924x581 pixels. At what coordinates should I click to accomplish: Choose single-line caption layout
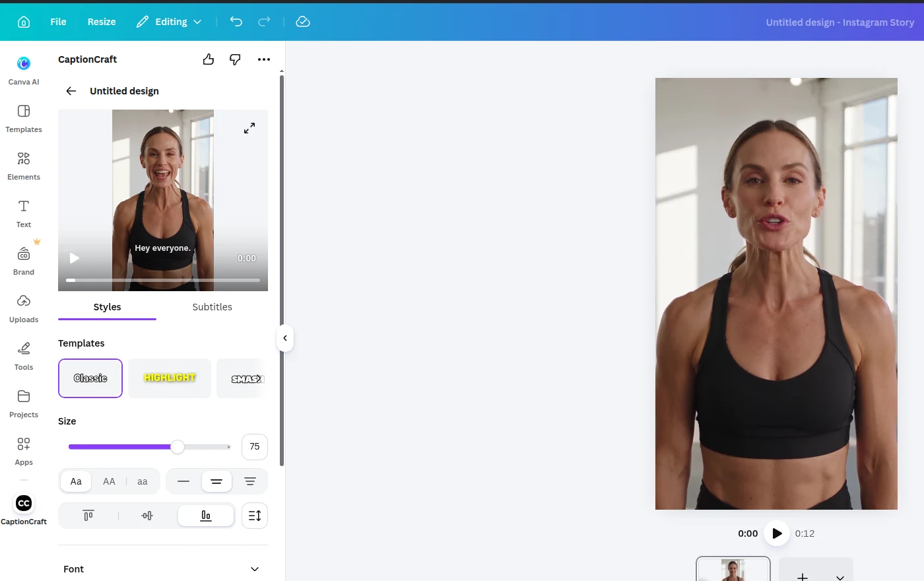coord(183,481)
